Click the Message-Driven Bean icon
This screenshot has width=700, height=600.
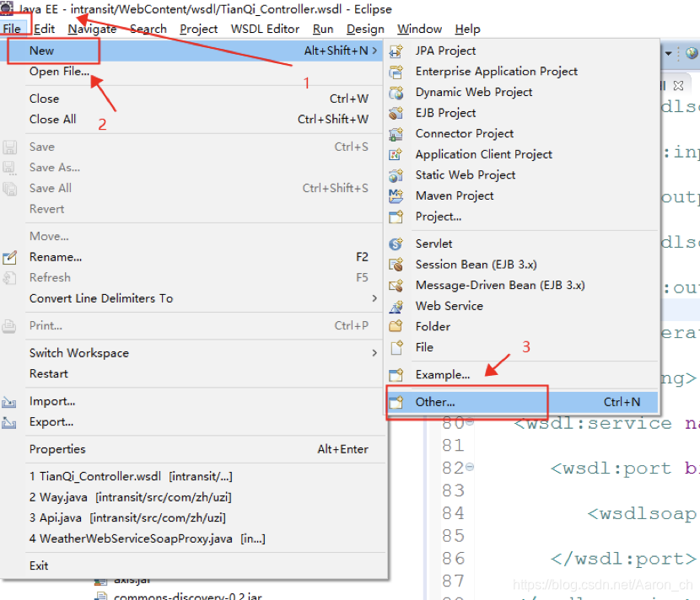coord(396,286)
